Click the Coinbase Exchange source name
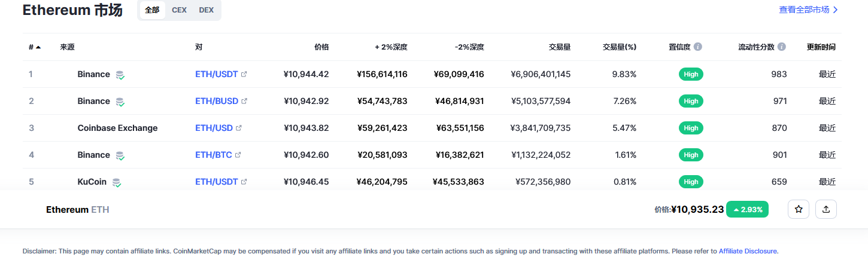868x257 pixels. [x=117, y=128]
